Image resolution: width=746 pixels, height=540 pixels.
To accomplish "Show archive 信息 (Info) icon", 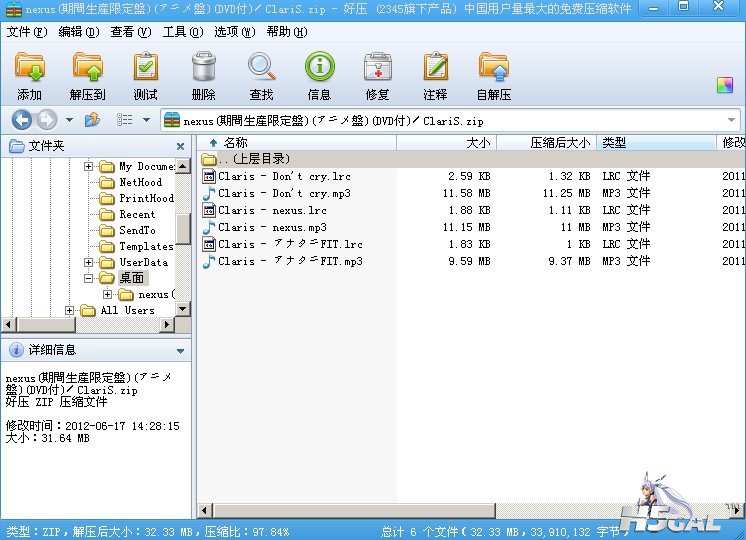I will point(319,67).
